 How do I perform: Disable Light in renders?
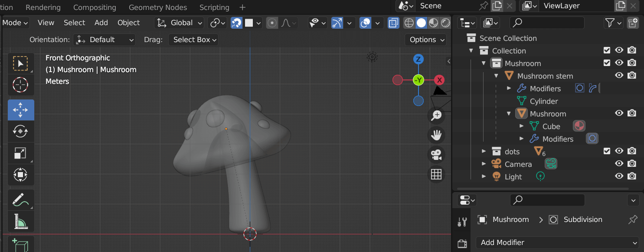click(x=632, y=176)
